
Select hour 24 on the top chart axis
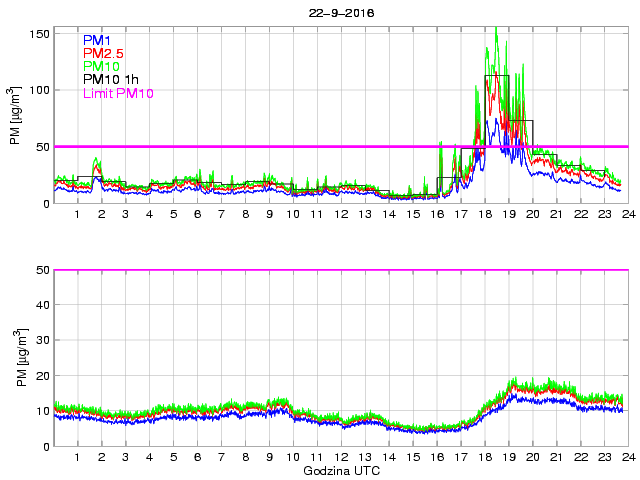click(628, 215)
